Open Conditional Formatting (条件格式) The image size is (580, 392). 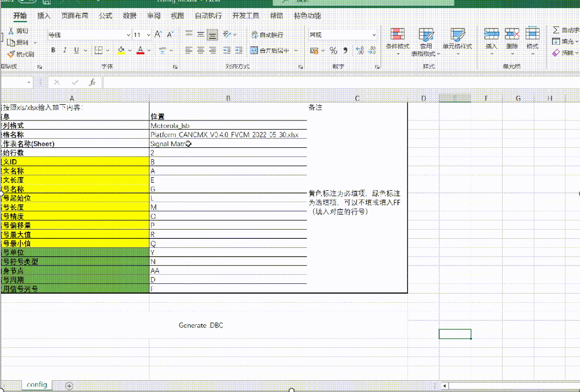(398, 42)
